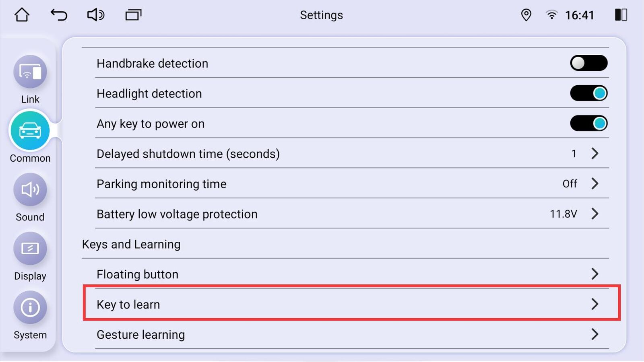Toggle off Any key to power on

tap(589, 123)
